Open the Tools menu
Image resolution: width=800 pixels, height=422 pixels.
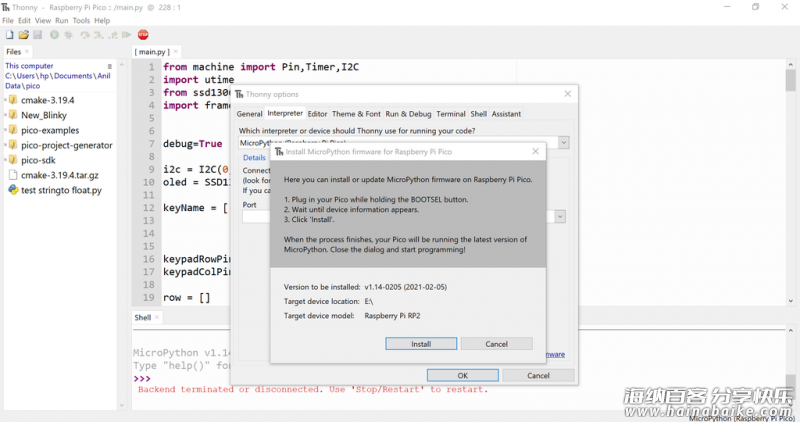(x=81, y=20)
